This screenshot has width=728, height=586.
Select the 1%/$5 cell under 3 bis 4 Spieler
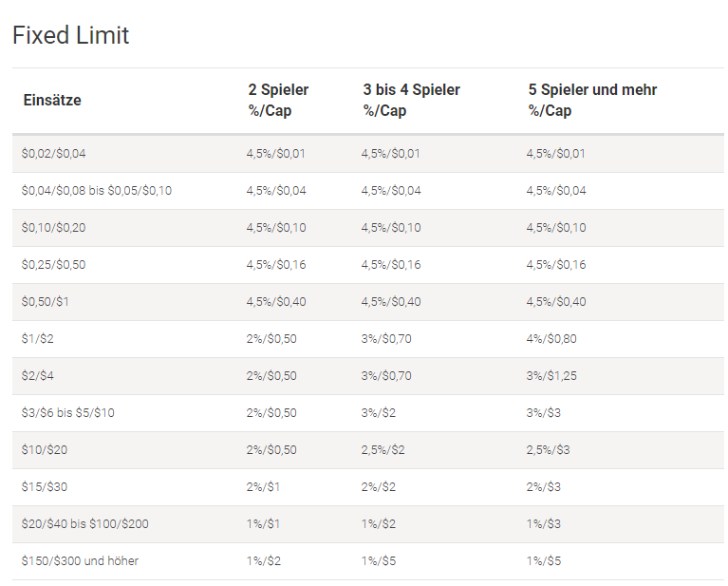pos(379,561)
